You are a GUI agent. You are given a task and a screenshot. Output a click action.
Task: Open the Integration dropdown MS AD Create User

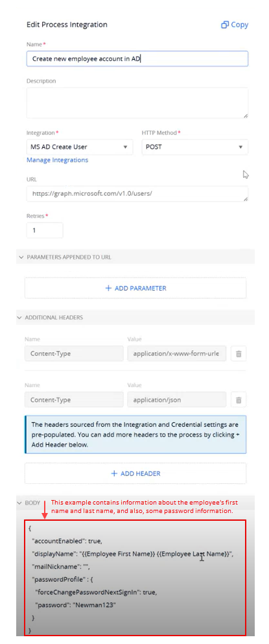[80, 147]
